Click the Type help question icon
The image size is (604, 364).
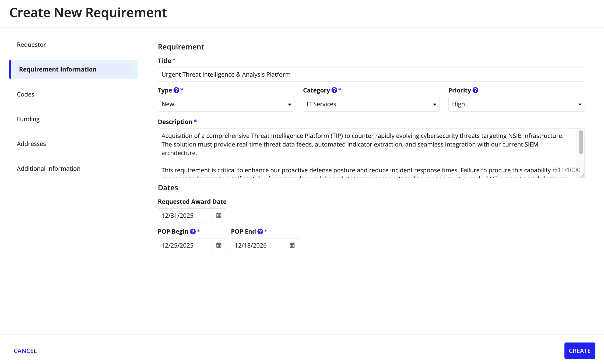(x=176, y=90)
